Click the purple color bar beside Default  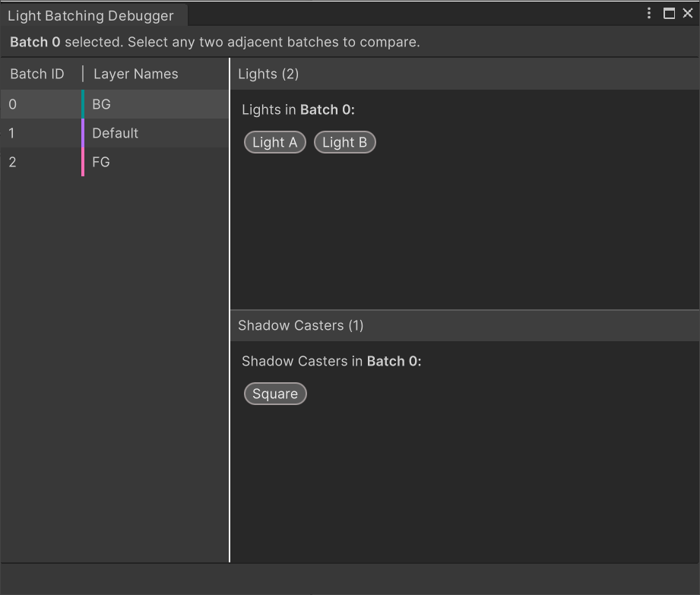pyautogui.click(x=83, y=132)
